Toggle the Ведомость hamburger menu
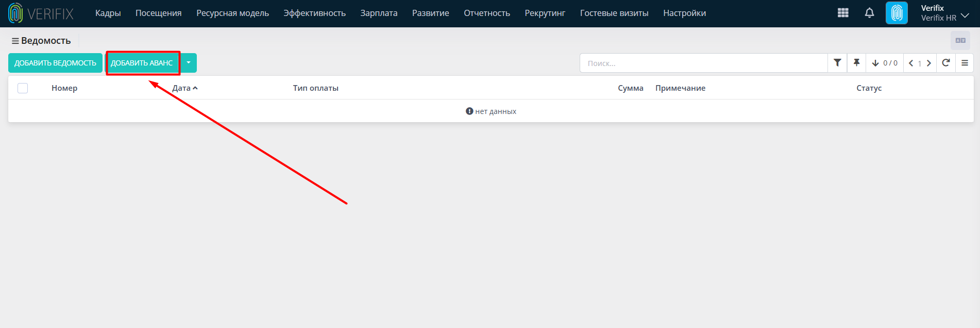This screenshot has width=980, height=328. point(15,41)
